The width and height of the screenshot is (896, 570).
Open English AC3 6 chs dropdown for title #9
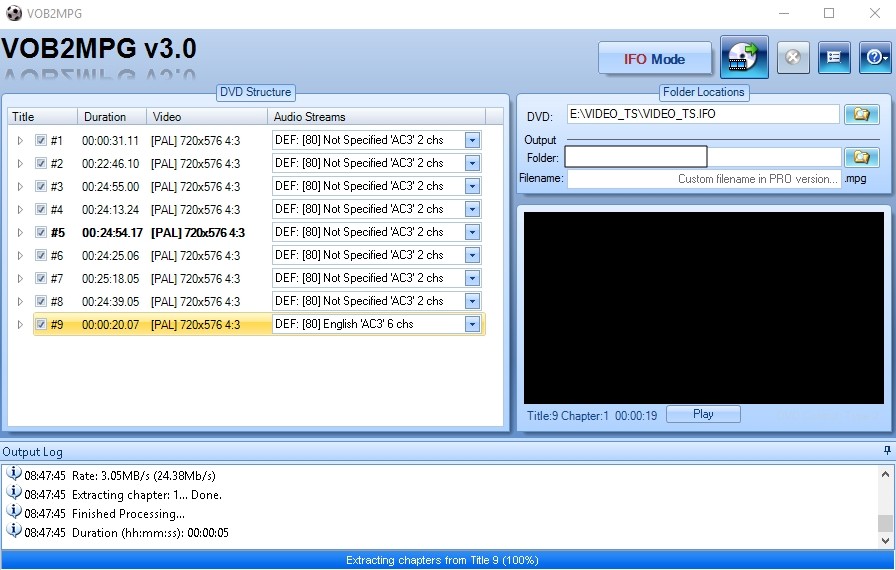472,324
